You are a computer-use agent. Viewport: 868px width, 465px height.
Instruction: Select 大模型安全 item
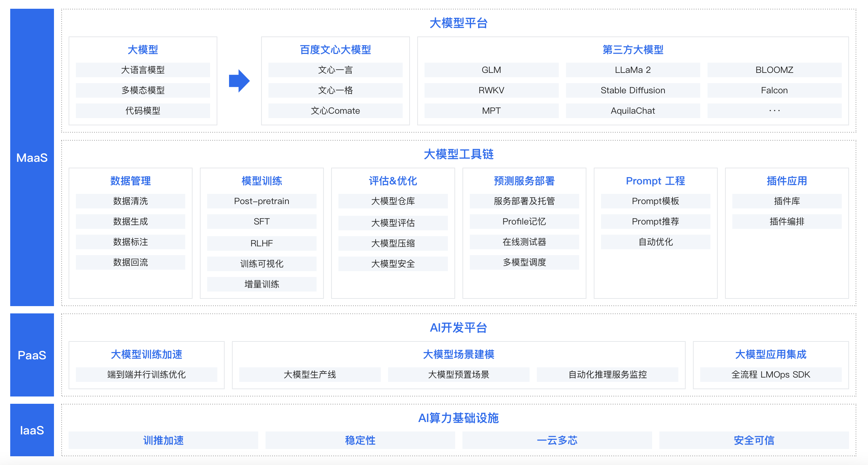pyautogui.click(x=393, y=264)
